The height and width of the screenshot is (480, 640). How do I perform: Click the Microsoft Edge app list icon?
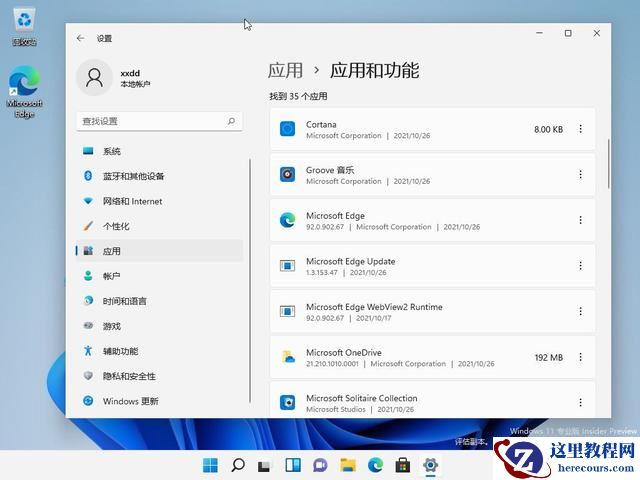pos(287,220)
